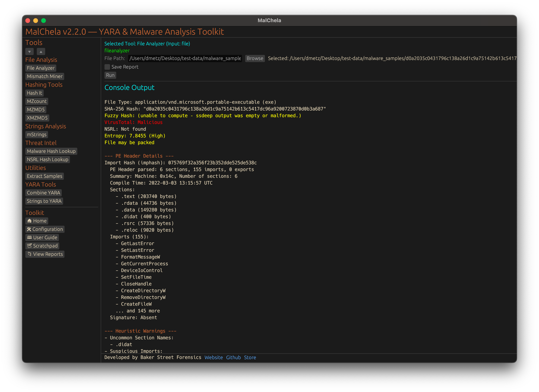Click the 'File may be packed' warning
The height and width of the screenshot is (392, 539).
130,143
